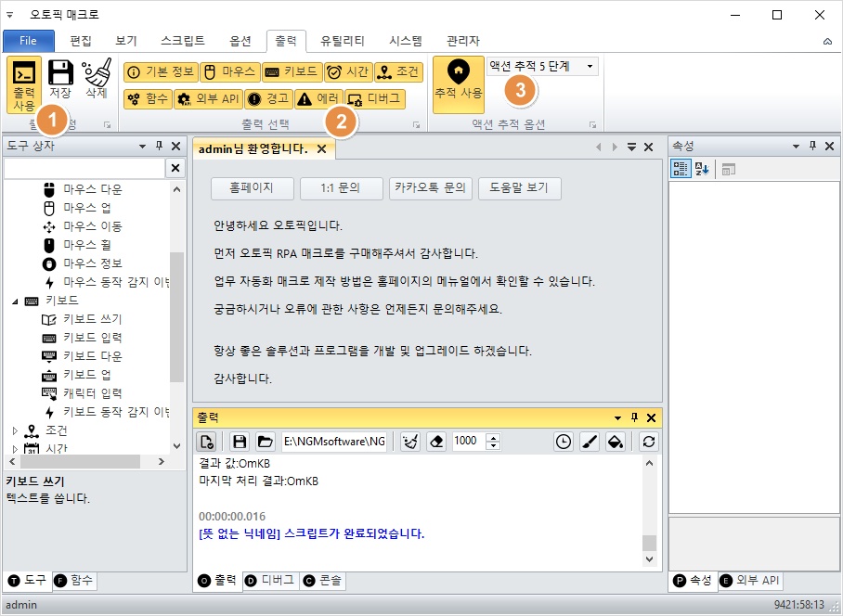The width and height of the screenshot is (843, 616).
Task: Open 도구 상자 panel options dropdown
Action: point(142,146)
